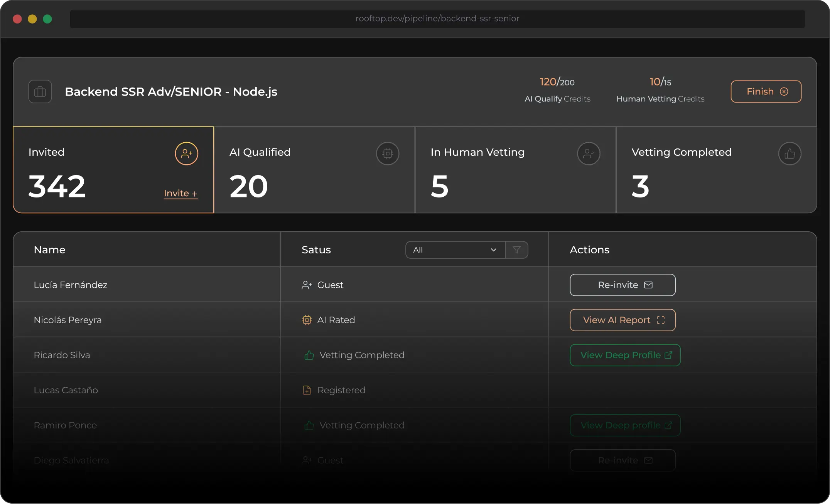
Task: Click the browser URL address bar
Action: click(437, 19)
